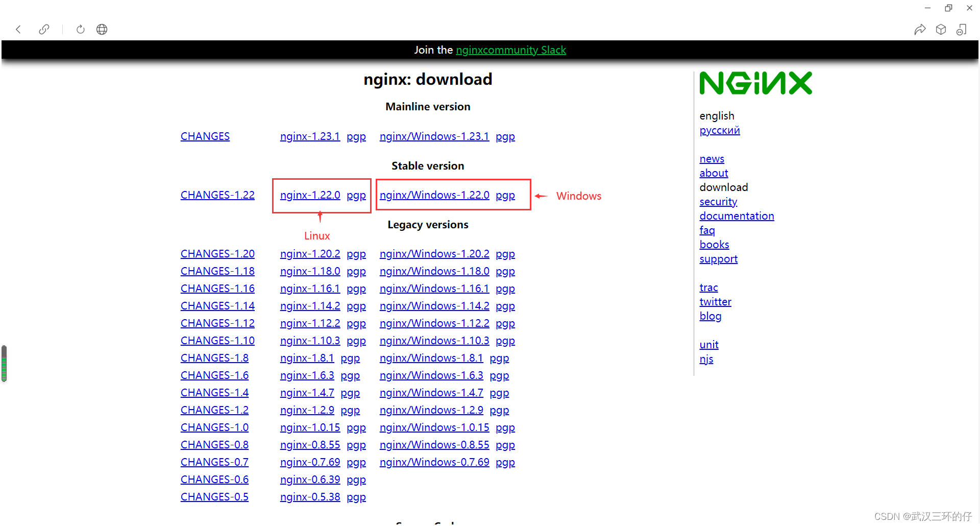Download nginx/Windows-1.23.1
This screenshot has height=526, width=980.
tap(434, 136)
